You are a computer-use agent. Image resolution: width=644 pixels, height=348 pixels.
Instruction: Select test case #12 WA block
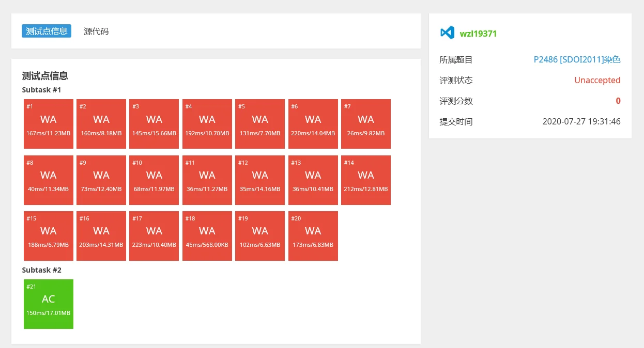tap(260, 180)
